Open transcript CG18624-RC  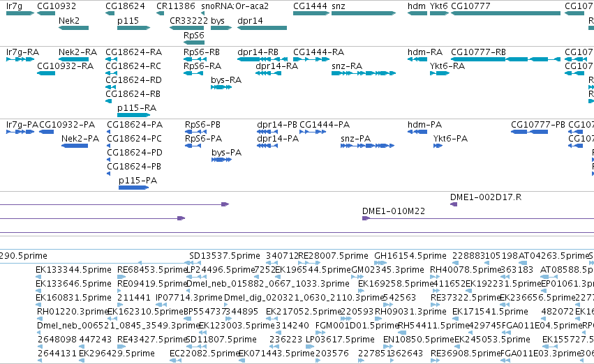click(111, 73)
